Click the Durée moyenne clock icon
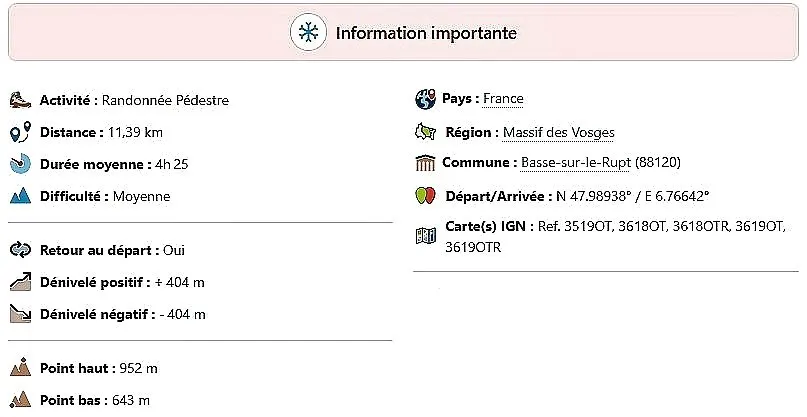This screenshot has width=807, height=417. click(x=20, y=164)
